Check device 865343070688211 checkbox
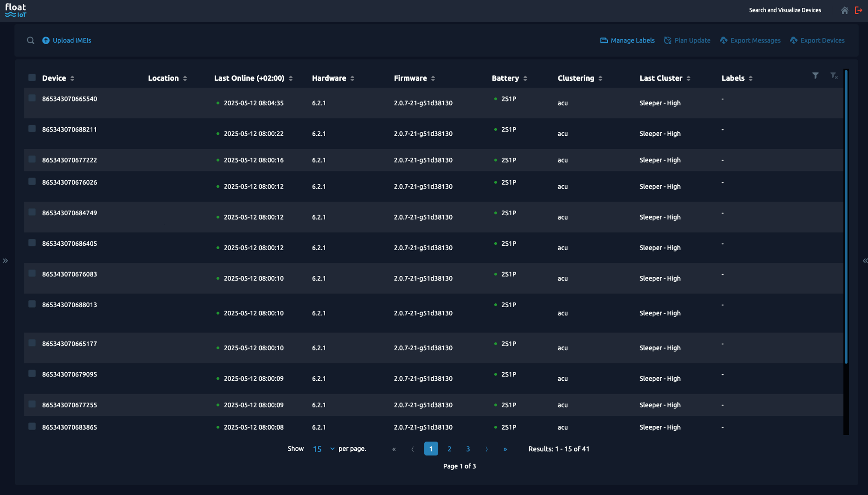Image resolution: width=868 pixels, height=495 pixels. pos(32,128)
